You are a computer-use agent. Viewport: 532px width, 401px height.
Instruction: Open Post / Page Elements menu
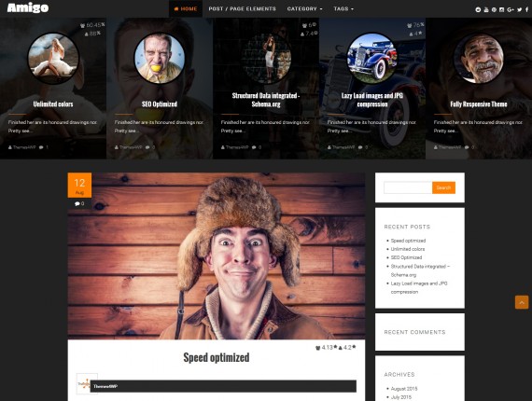coord(243,8)
